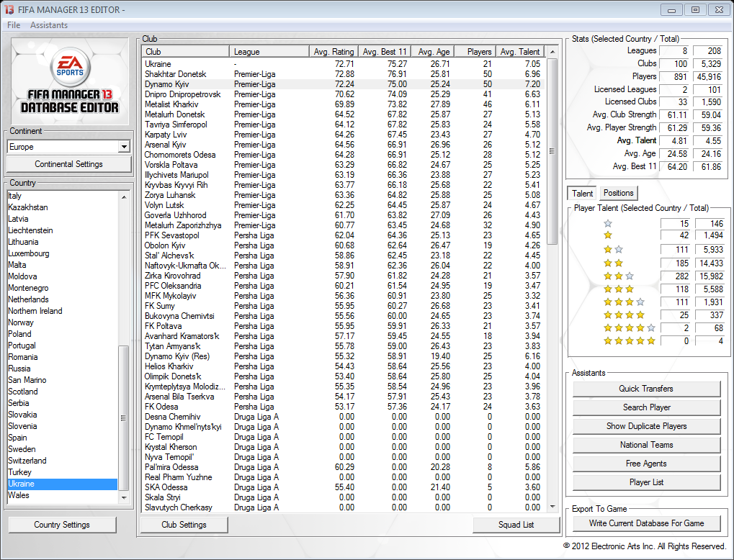Select the PFK Sevastopol row
Viewport: 734px width, 560px height.
[344, 235]
